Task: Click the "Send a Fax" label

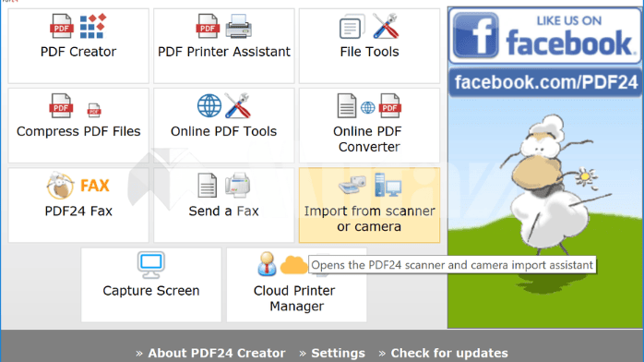Action: point(224,211)
